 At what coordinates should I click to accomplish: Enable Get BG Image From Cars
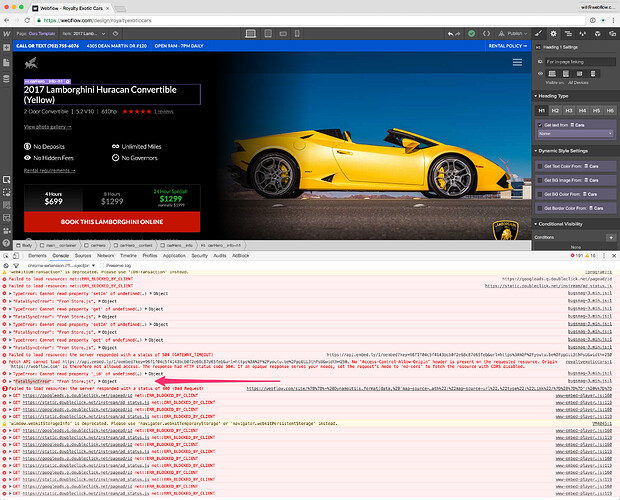point(540,180)
